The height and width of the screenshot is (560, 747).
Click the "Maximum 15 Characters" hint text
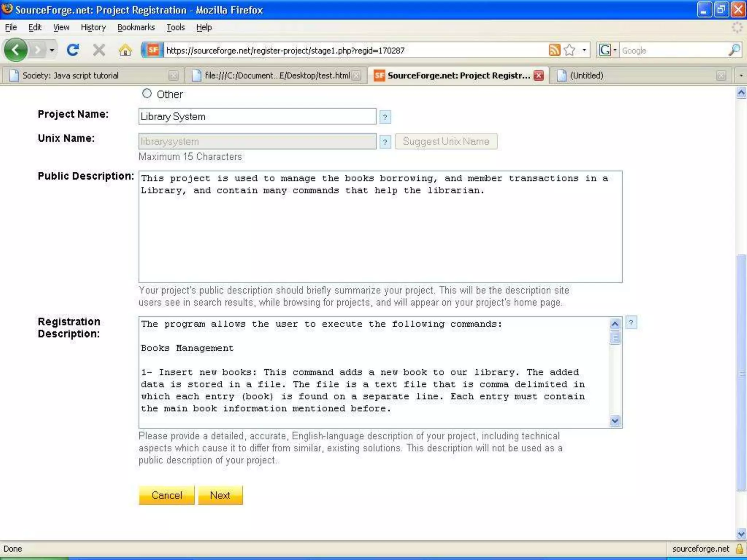pos(190,157)
